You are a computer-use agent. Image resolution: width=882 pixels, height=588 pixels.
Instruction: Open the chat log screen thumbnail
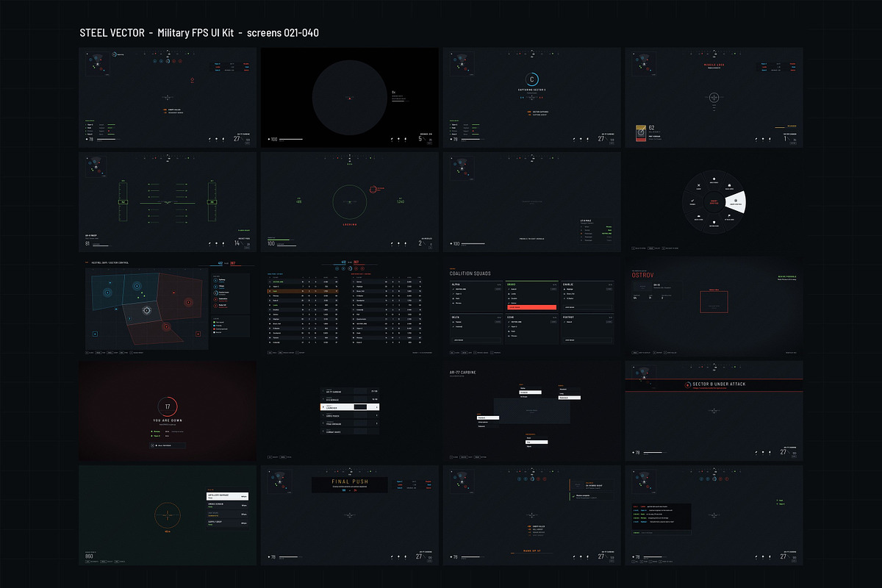coord(713,515)
